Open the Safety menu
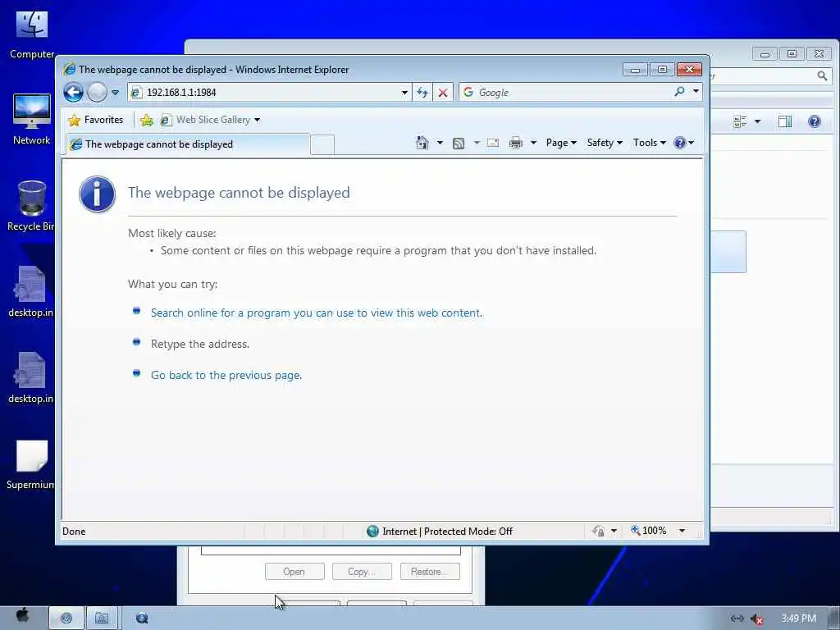 pyautogui.click(x=605, y=143)
